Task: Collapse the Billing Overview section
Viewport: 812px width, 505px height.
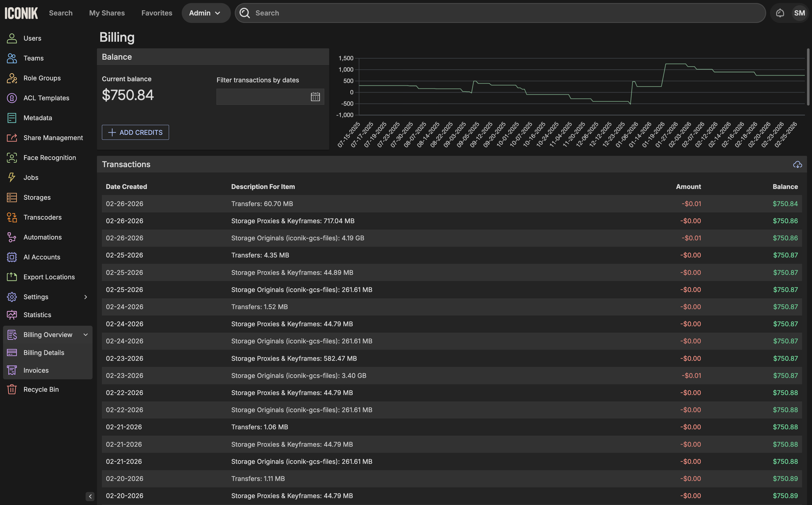Action: click(x=85, y=335)
